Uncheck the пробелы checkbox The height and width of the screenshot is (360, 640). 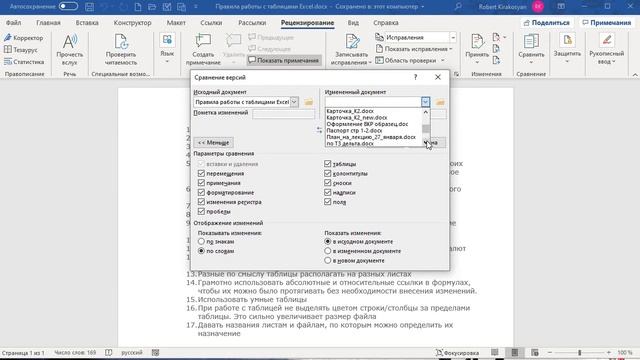tap(201, 211)
